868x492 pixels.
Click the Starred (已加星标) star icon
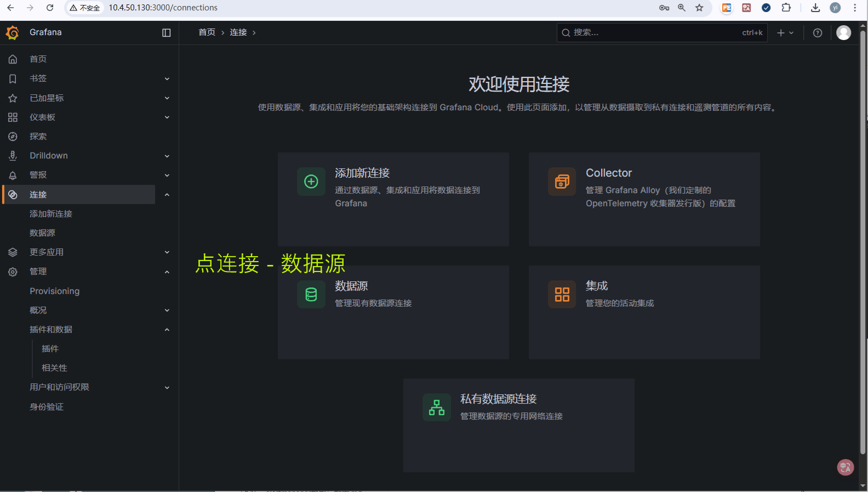click(x=13, y=98)
